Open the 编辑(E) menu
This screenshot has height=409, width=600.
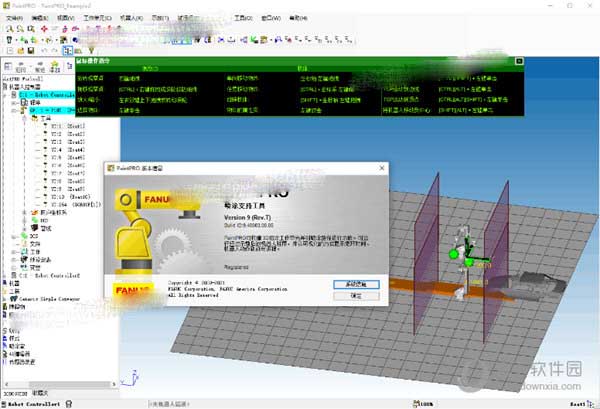point(39,18)
